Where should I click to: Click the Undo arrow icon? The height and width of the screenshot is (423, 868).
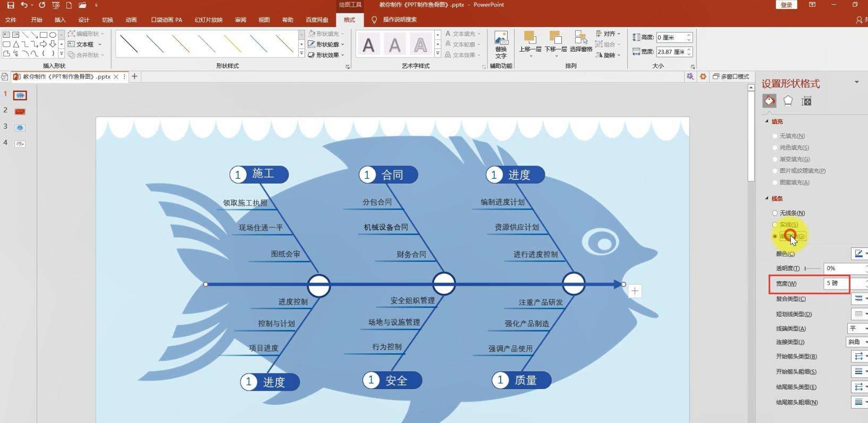point(24,5)
